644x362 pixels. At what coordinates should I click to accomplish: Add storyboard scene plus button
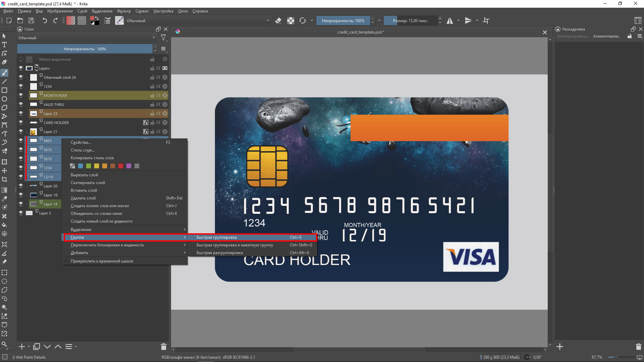click(x=560, y=347)
